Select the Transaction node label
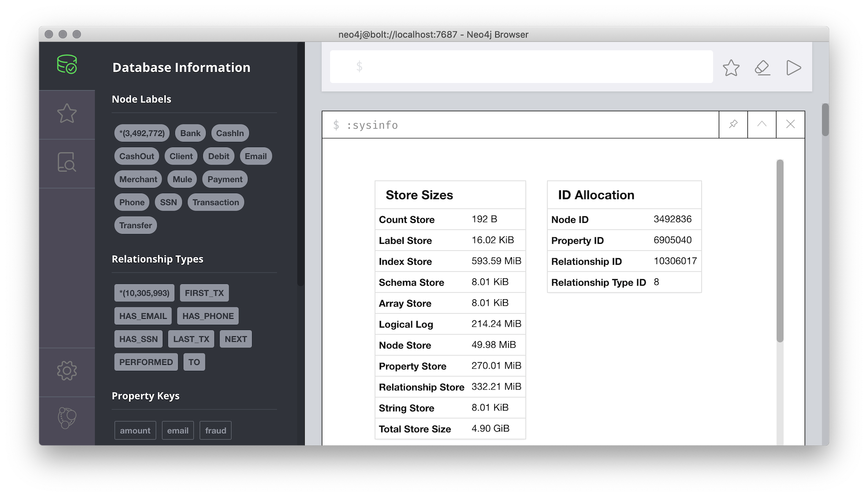868x497 pixels. tap(215, 202)
